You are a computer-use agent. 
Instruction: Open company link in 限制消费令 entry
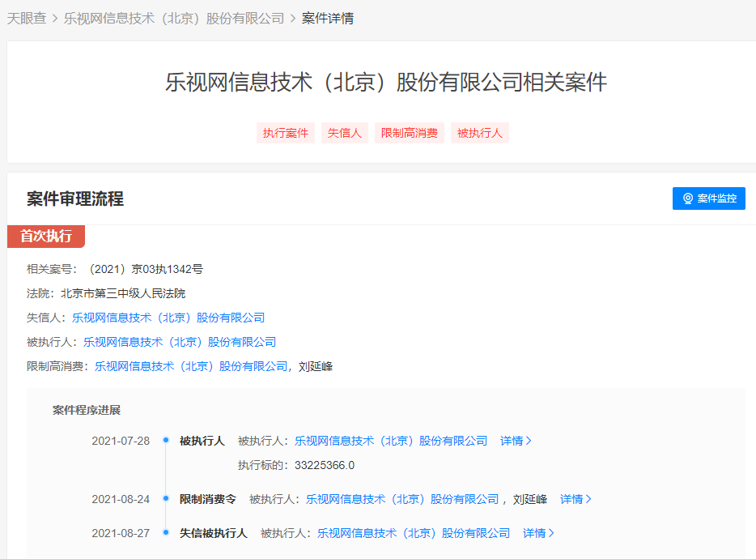point(402,499)
